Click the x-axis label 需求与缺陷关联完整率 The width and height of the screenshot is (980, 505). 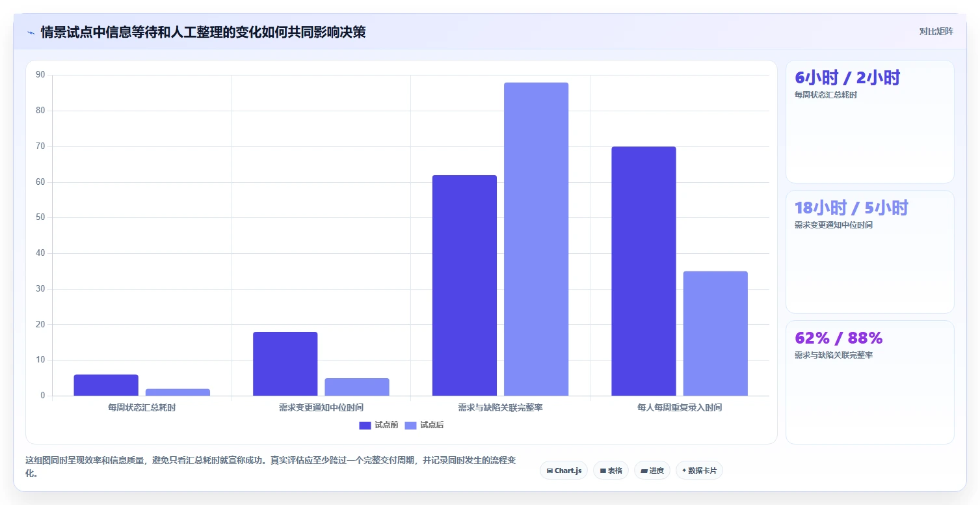(500, 408)
